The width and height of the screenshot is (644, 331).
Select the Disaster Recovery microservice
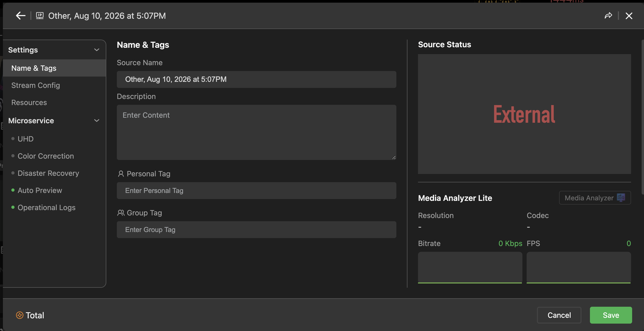(48, 173)
